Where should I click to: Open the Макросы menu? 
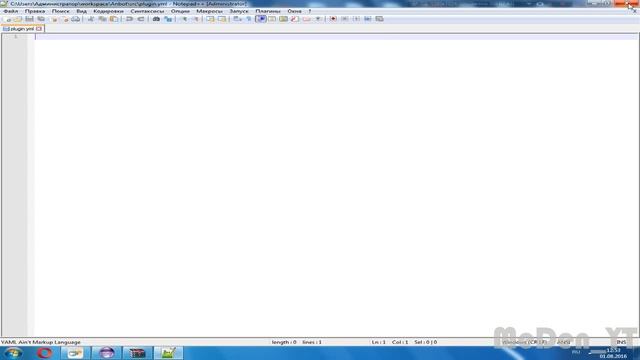(x=209, y=11)
